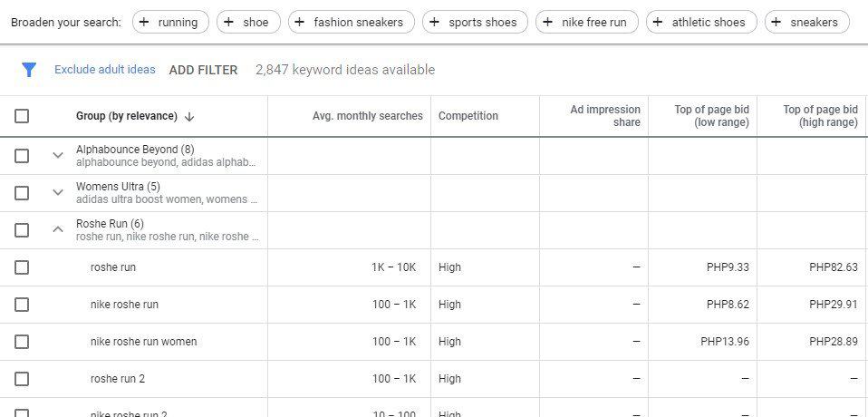Viewport: 868px width, 417px height.
Task: Sort by Top of page bid high range
Action: click(x=820, y=116)
